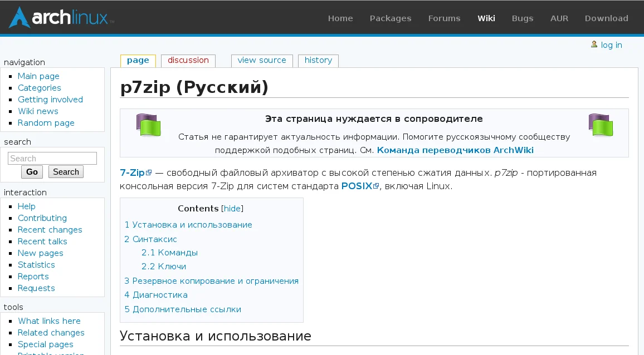The width and height of the screenshot is (644, 355).
Task: Click external link icon after POSIX
Action: click(376, 186)
